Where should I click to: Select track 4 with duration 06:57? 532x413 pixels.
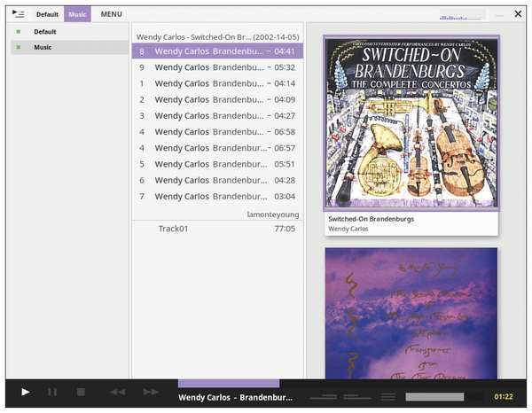pos(217,148)
